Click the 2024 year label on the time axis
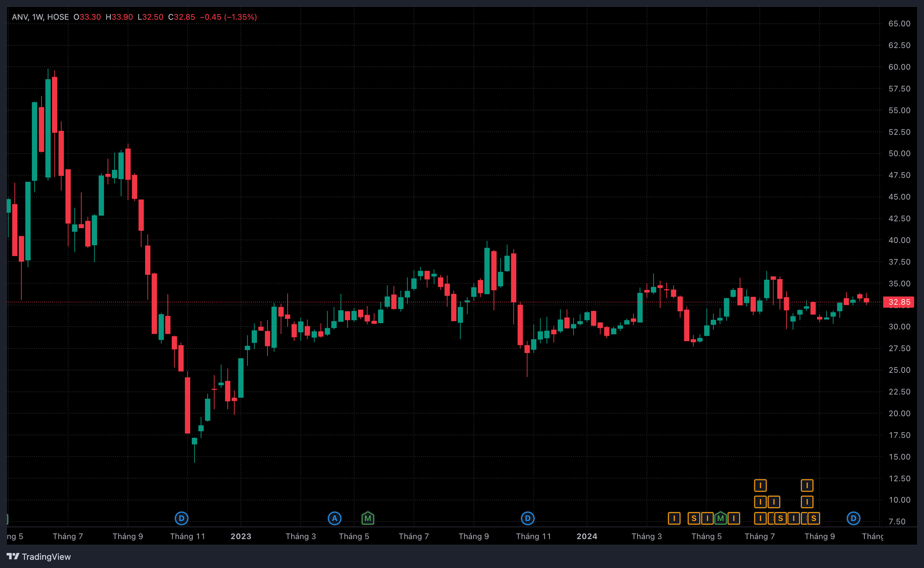Screen dimensions: 924x568 (587, 536)
